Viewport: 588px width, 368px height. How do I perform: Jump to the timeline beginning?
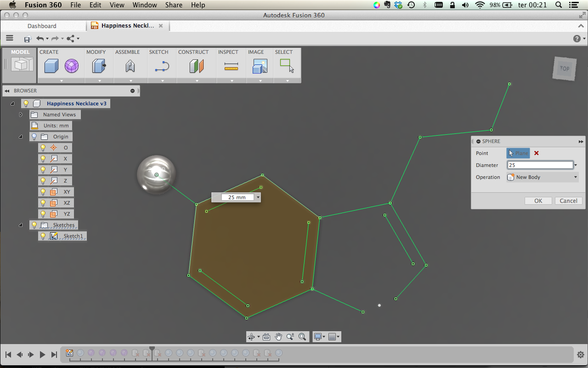pyautogui.click(x=8, y=355)
